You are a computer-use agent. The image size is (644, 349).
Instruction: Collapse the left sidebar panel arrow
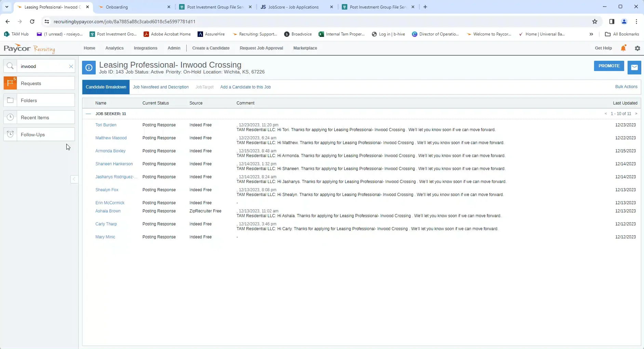tap(74, 179)
